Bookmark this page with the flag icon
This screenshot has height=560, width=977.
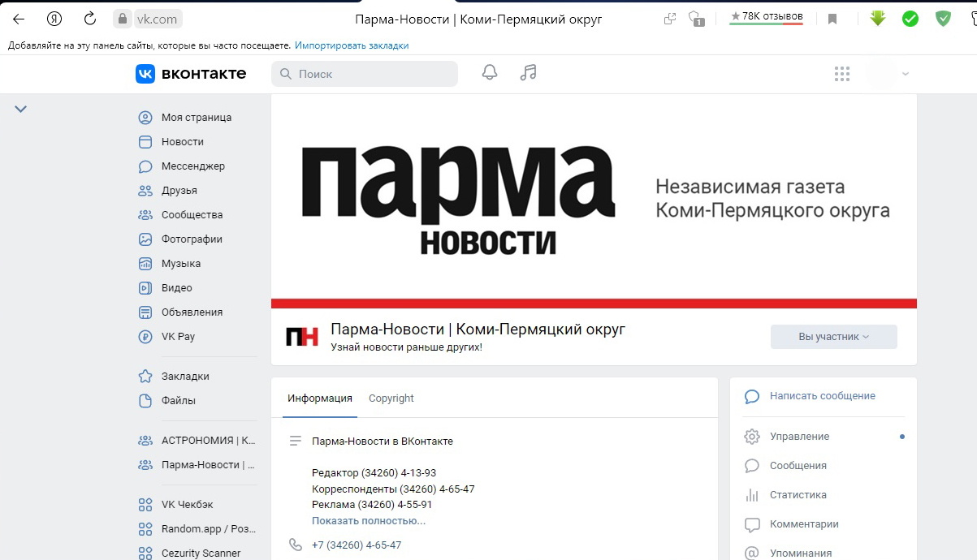coord(832,19)
